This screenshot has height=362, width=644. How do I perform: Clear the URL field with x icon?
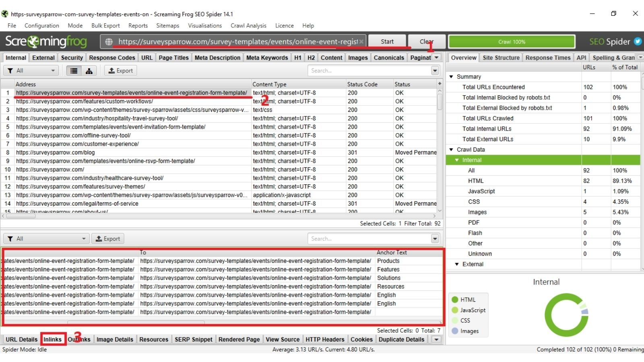point(361,41)
